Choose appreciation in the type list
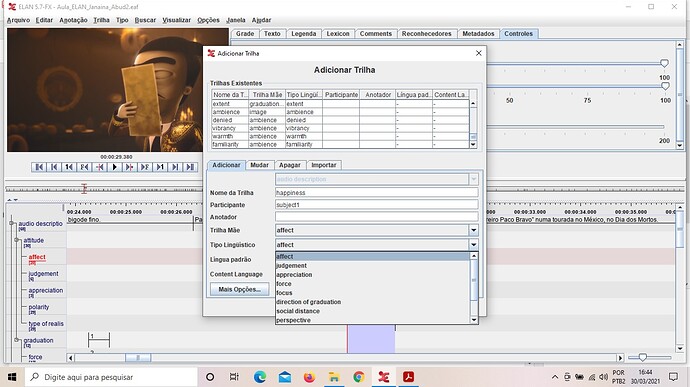The width and height of the screenshot is (690, 387). point(372,275)
